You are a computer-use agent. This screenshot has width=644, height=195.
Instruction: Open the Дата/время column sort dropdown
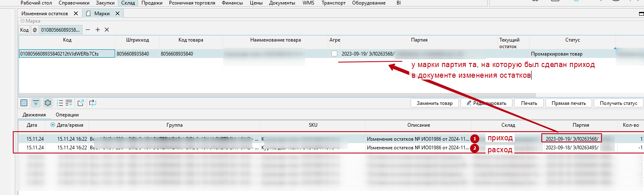[x=52, y=125]
